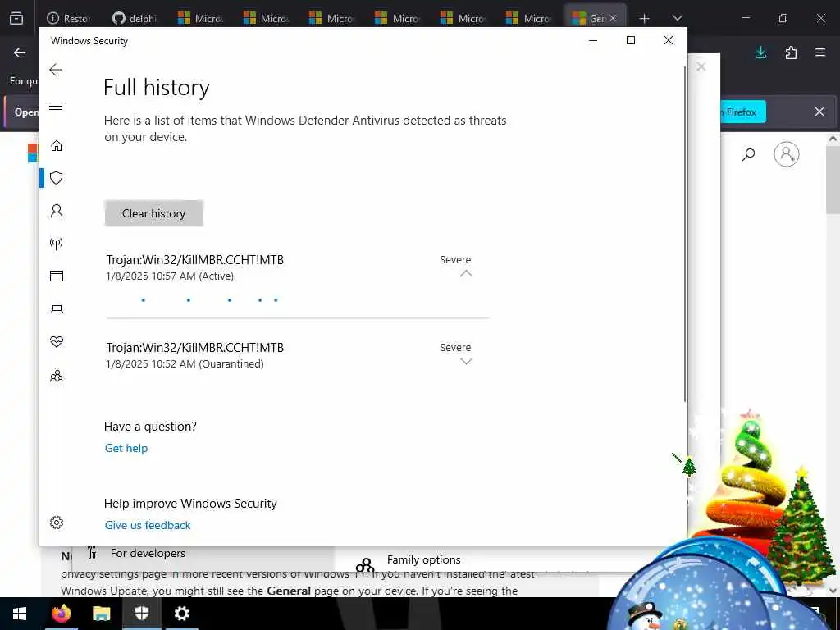The image size is (840, 630).
Task: Open Device performance & health heart icon
Action: [x=57, y=342]
